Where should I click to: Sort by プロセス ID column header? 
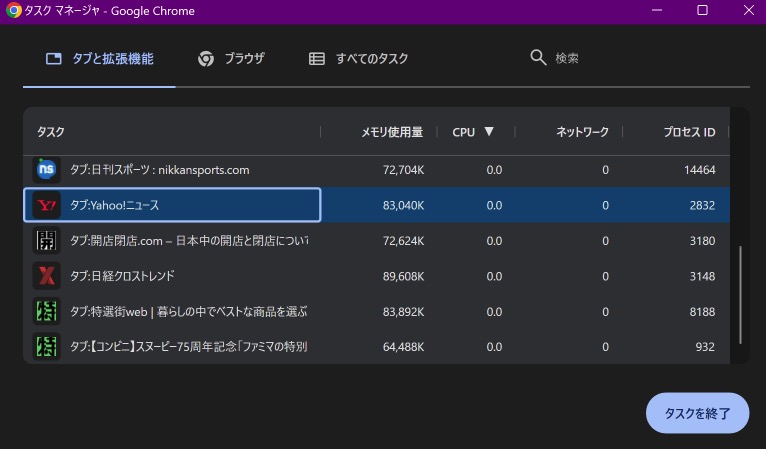coord(689,132)
